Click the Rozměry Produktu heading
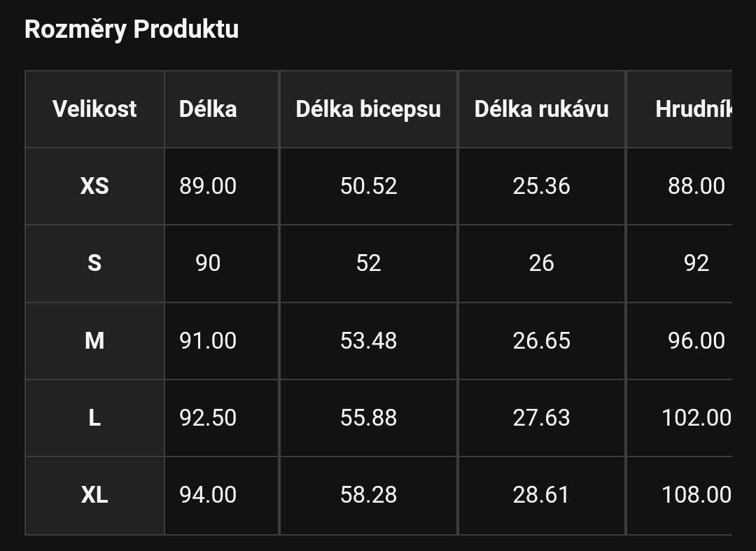This screenshot has width=756, height=551. (132, 29)
